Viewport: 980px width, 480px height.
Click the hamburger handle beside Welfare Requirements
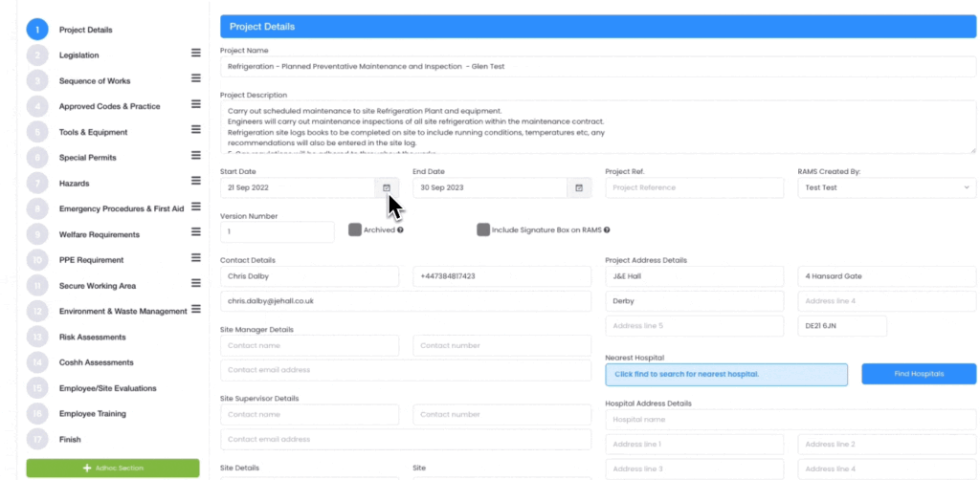[195, 231]
